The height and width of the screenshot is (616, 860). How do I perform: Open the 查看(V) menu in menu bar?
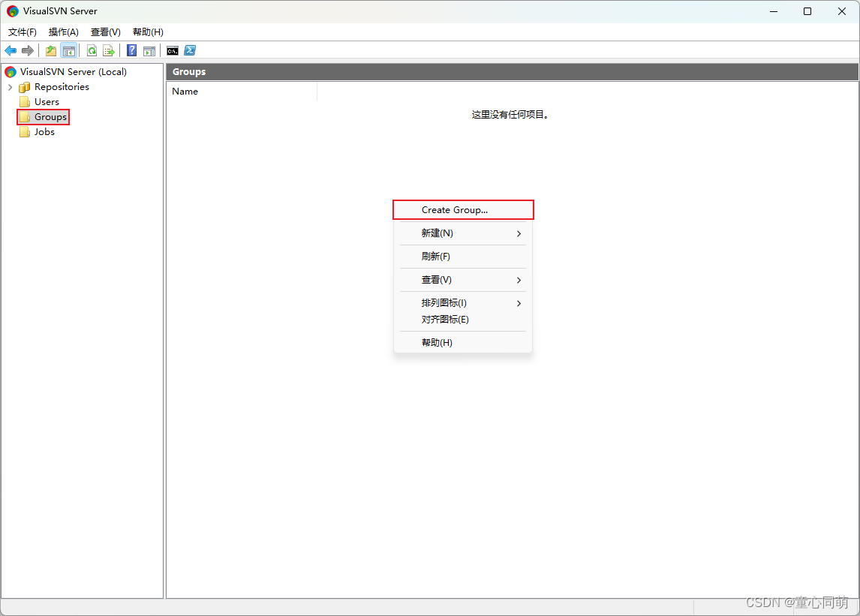point(105,32)
